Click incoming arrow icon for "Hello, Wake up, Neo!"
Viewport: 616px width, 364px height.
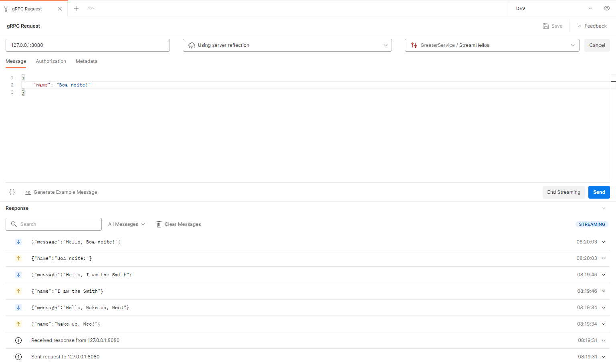click(18, 308)
